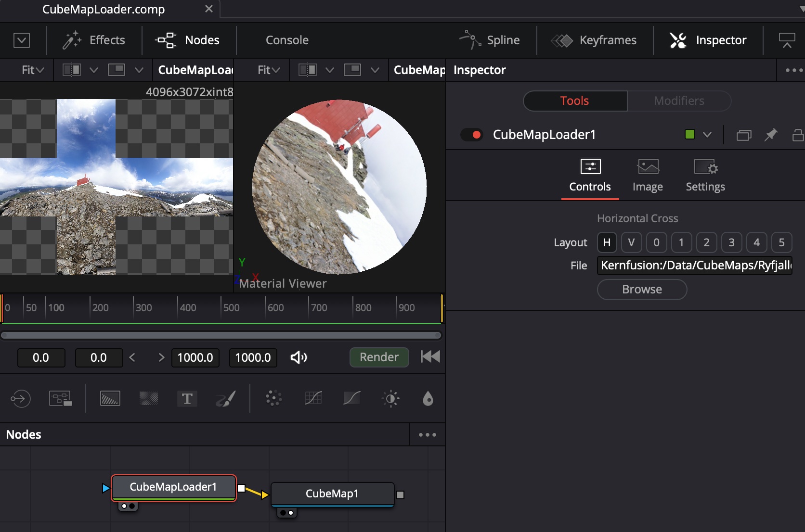
Task: Lock the CubeMapLoader1 tool
Action: pos(798,135)
